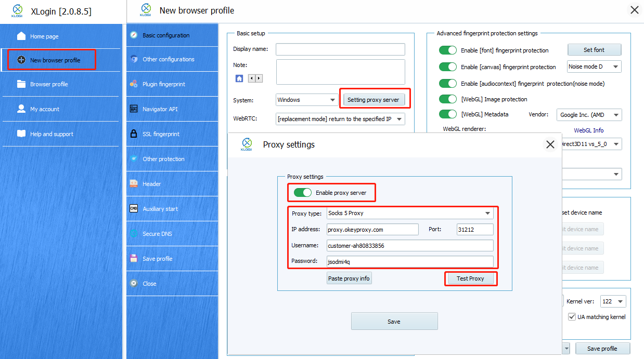Click the Navigator API icon
Screen dimensions: 644x359
(134, 109)
